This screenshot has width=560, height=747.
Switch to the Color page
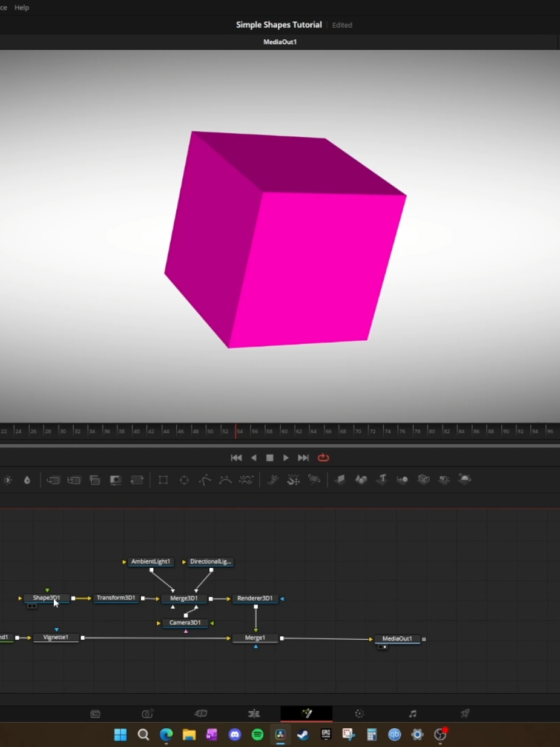[360, 714]
